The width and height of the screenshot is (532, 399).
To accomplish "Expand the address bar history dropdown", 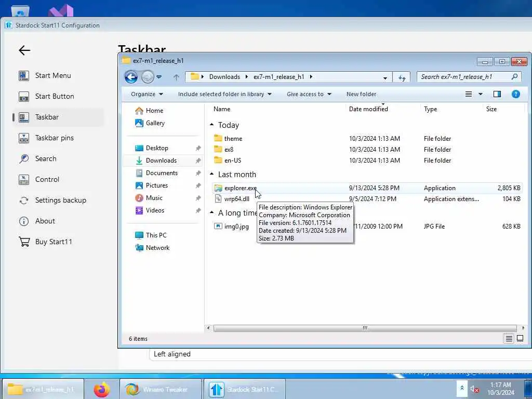I will 385,78.
